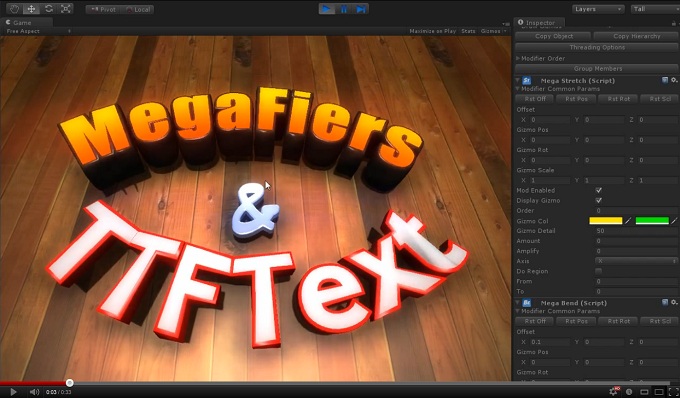Click Rst Scl under Mega Stretch
Viewport: 680px width, 398px height.
coord(660,99)
